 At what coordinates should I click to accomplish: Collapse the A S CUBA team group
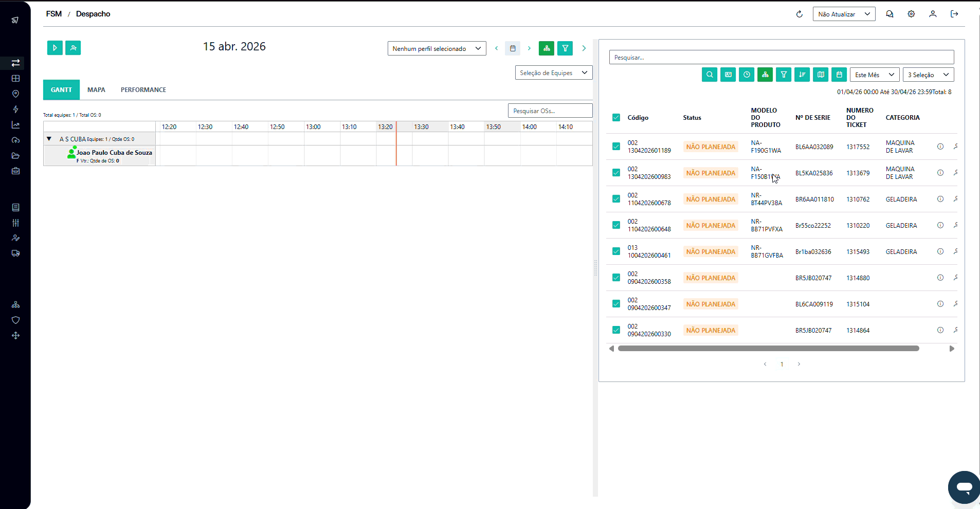(49, 139)
